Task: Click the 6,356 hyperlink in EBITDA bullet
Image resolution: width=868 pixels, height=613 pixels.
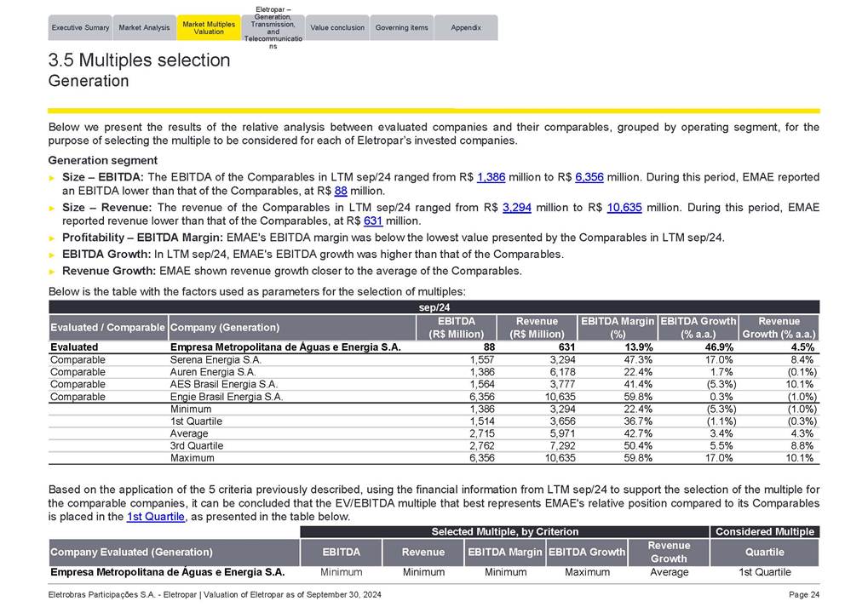Action: [x=589, y=177]
